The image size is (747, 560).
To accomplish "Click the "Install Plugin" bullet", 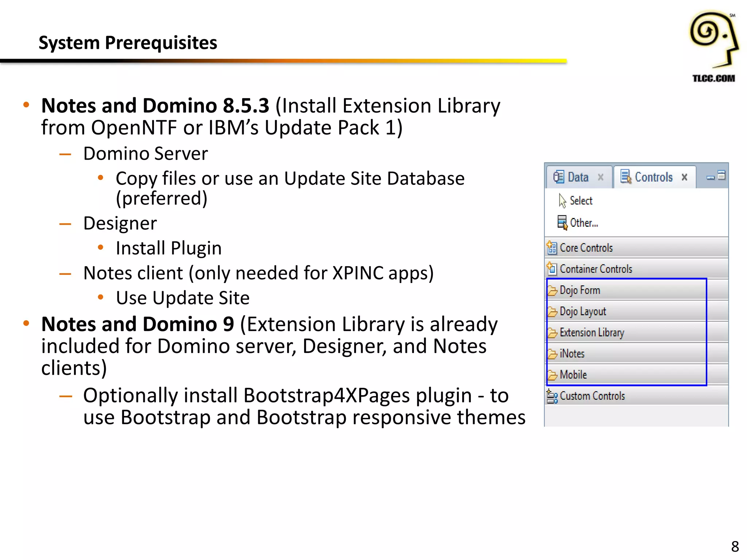I will (x=169, y=248).
